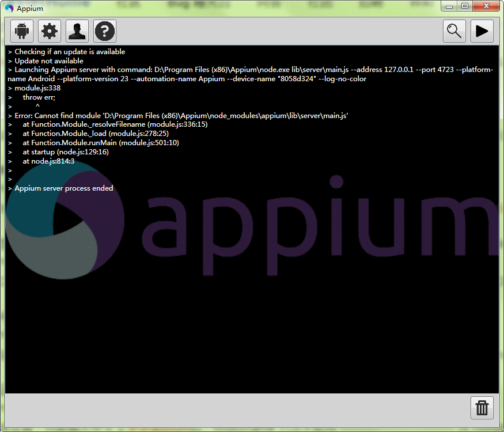Click 'Appium server process ended' line
This screenshot has height=432, width=504.
[x=60, y=188]
